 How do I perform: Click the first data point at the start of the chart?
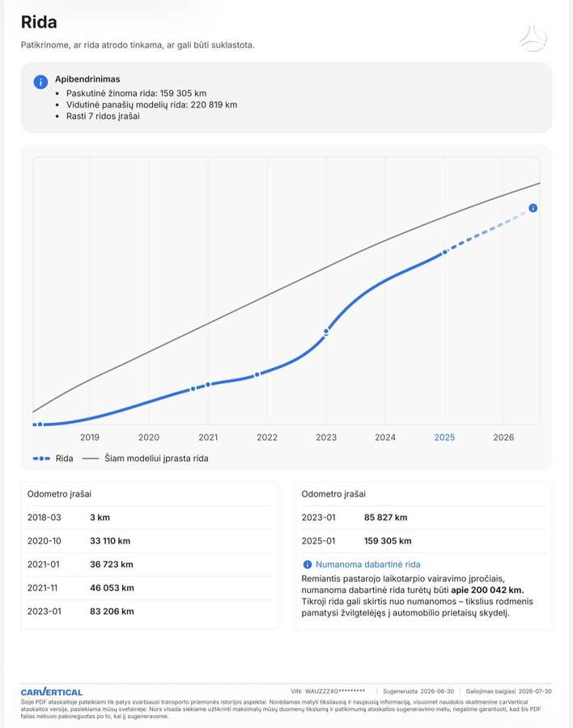(x=40, y=425)
